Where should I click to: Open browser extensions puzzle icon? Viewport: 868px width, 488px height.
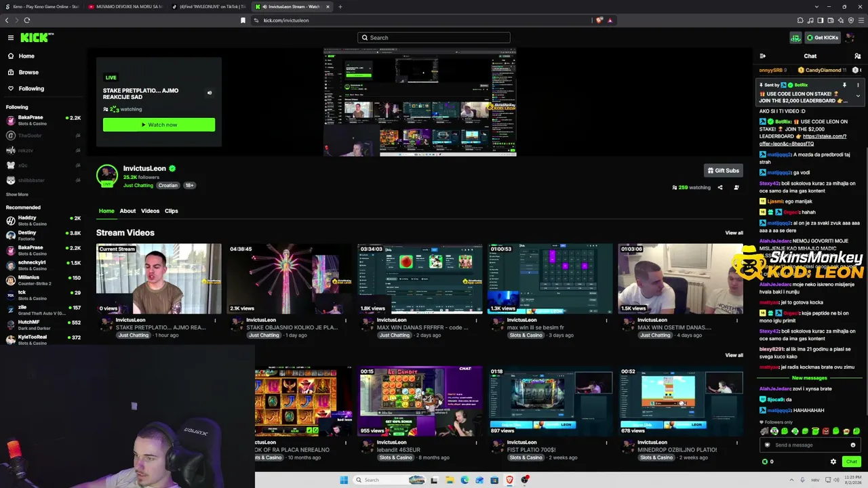click(x=800, y=20)
